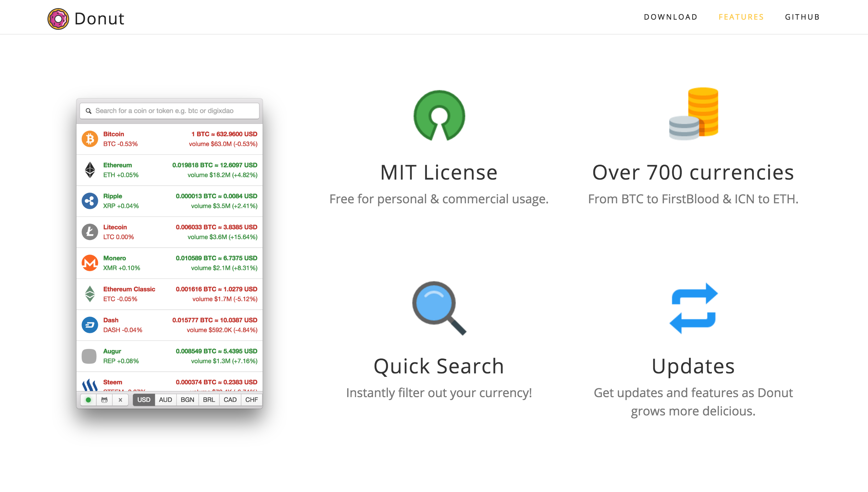This screenshot has width=868, height=492.
Task: Click the green open source MIT License icon
Action: (x=439, y=116)
